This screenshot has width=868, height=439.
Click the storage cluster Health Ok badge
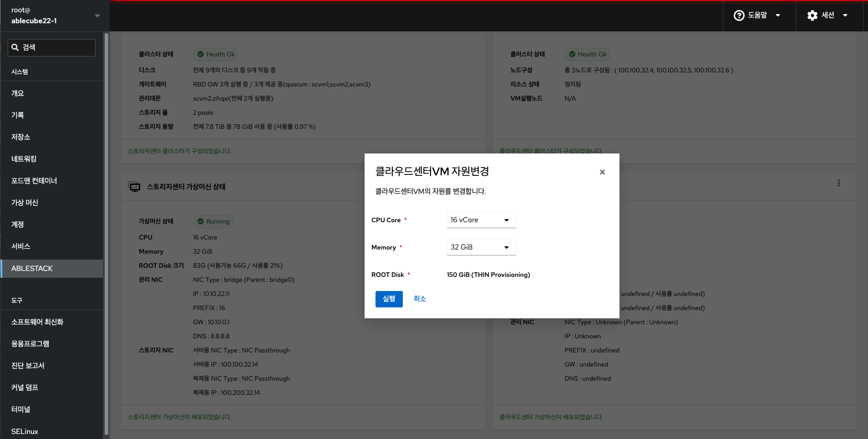pyautogui.click(x=216, y=54)
